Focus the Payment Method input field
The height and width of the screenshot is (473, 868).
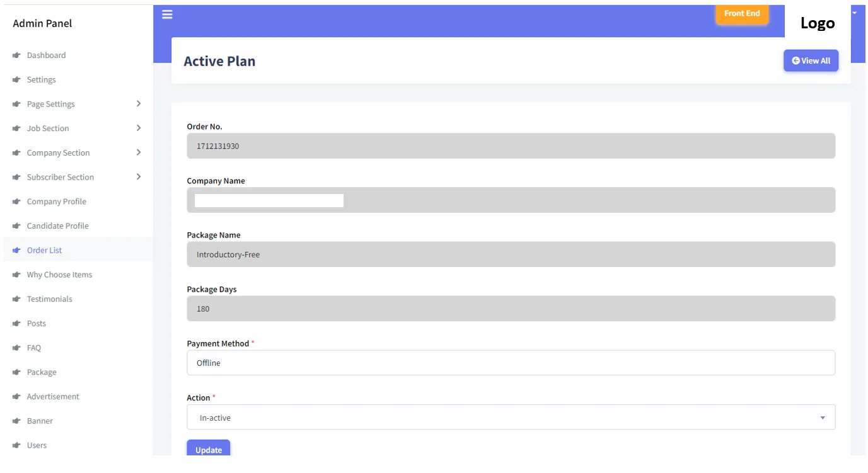tap(511, 363)
